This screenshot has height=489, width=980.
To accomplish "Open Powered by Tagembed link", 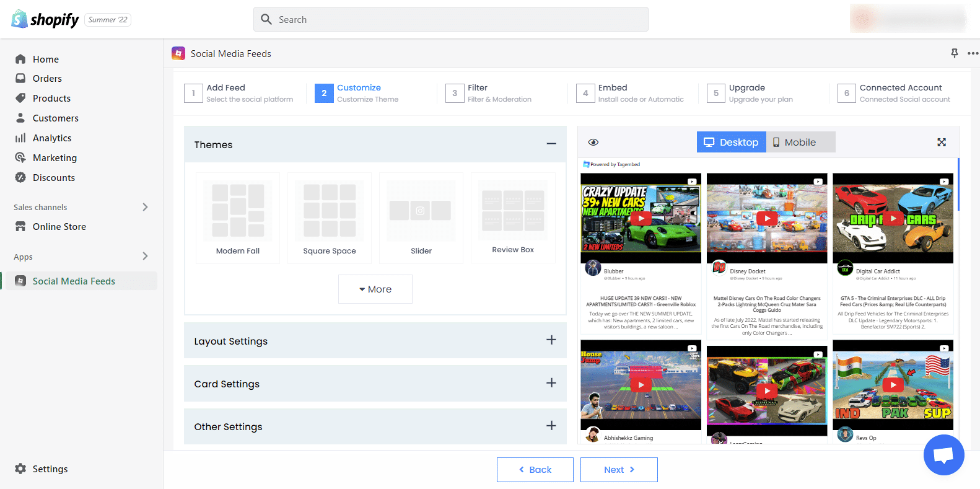I will pos(611,164).
